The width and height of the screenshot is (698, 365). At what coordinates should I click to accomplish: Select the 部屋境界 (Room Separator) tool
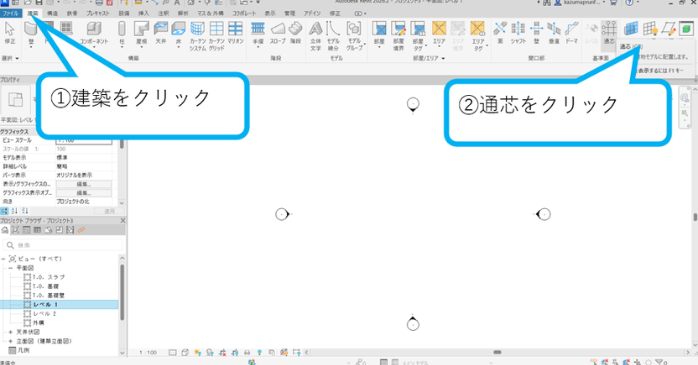point(398,36)
